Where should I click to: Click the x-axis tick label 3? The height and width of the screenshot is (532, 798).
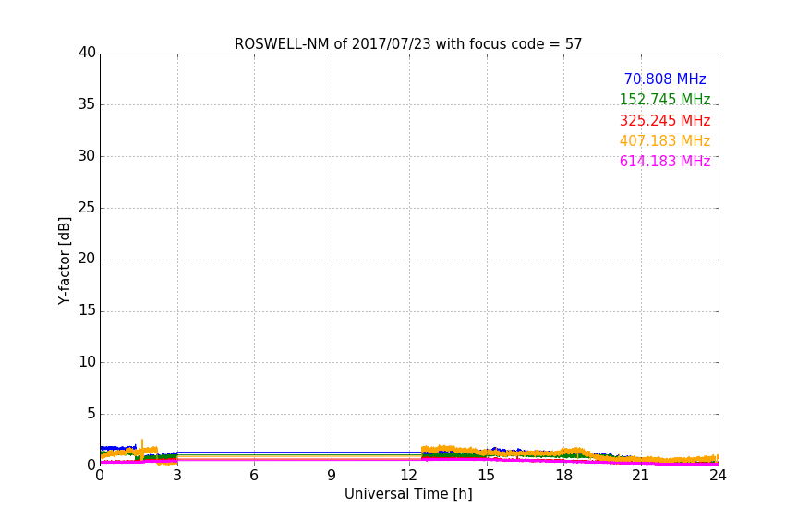(177, 476)
